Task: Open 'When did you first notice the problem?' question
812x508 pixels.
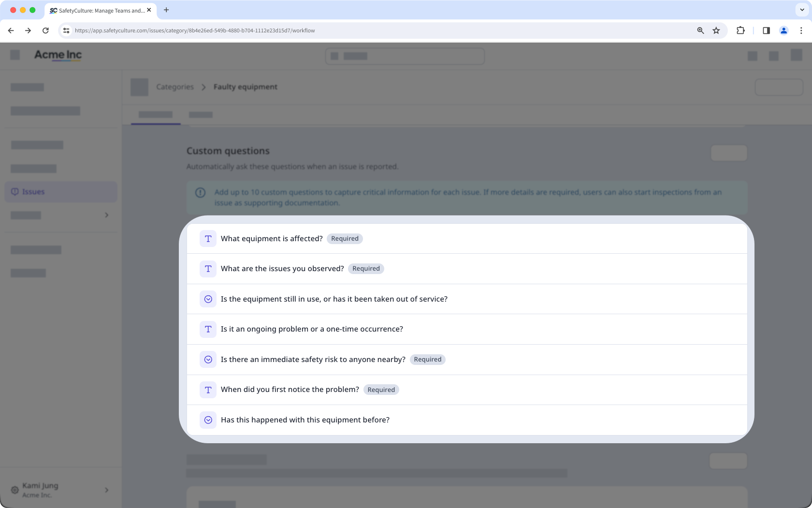Action: pos(467,390)
